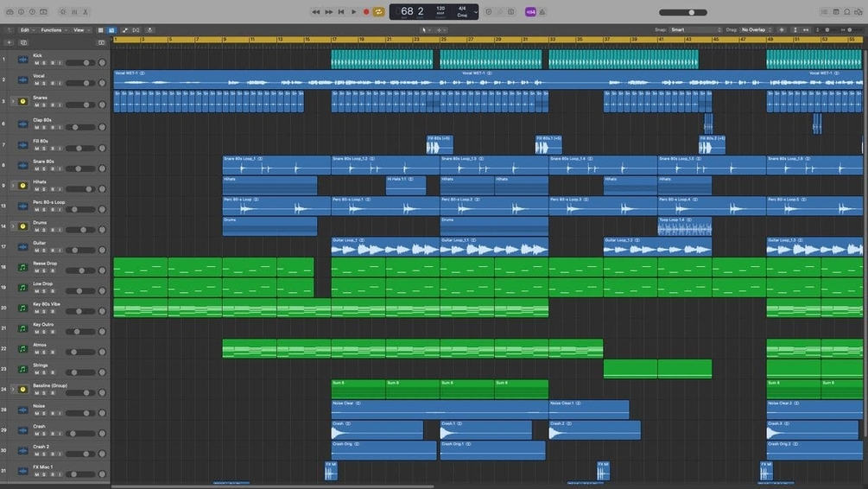Start playback with the Play button
The height and width of the screenshot is (489, 868).
coord(354,11)
